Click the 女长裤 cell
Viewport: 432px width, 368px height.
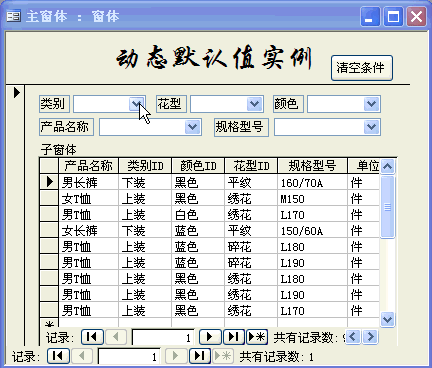(88, 230)
